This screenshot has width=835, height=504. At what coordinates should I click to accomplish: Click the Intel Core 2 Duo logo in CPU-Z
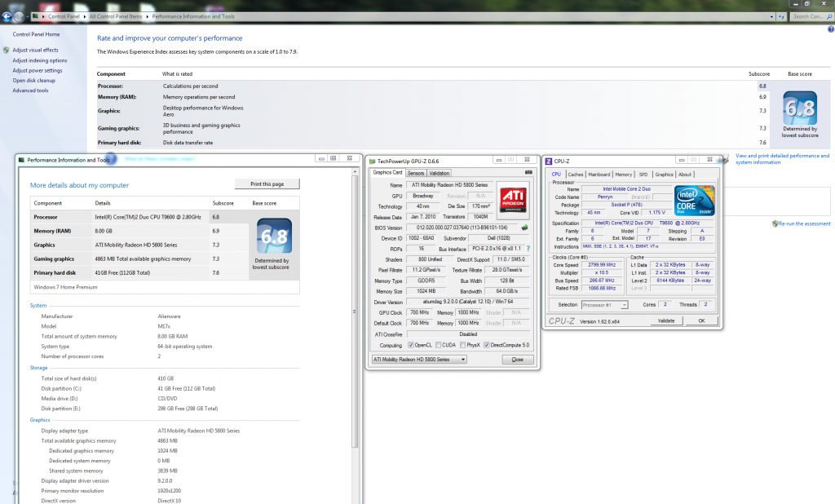tap(695, 201)
